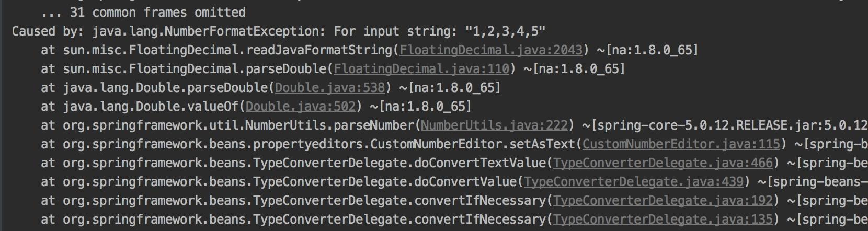
Task: Click the java.lang.NumberFormatException class name
Action: pyautogui.click(x=205, y=31)
